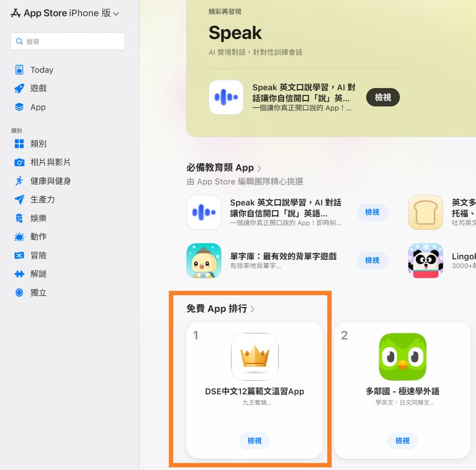The height and width of the screenshot is (470, 476).
Task: Click the Speak app icon in featured banner
Action: 226,97
